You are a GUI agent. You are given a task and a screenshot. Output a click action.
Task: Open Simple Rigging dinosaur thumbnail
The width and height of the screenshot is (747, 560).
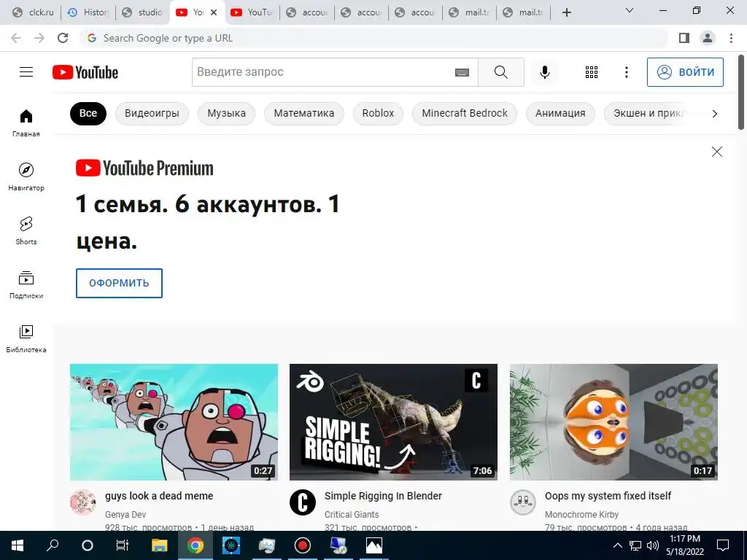pos(393,422)
